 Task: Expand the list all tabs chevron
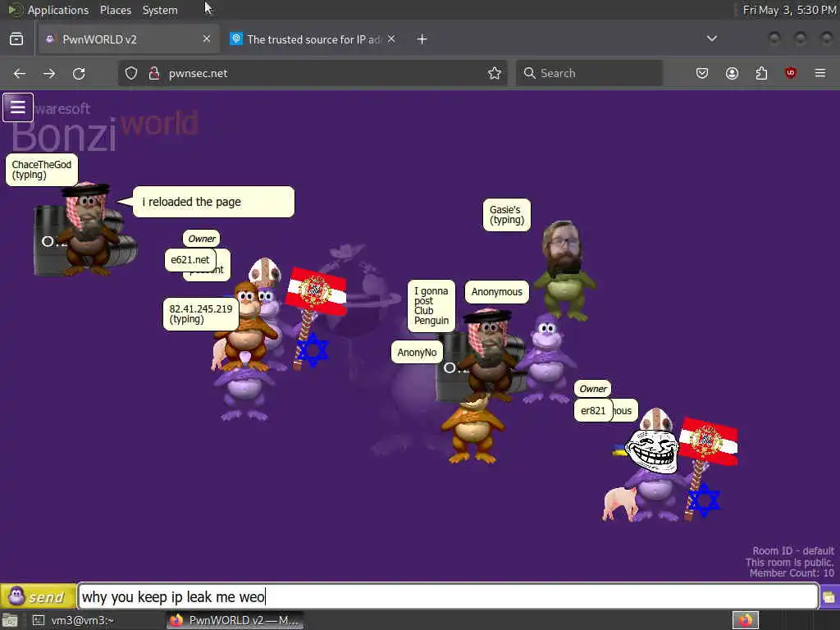point(712,39)
